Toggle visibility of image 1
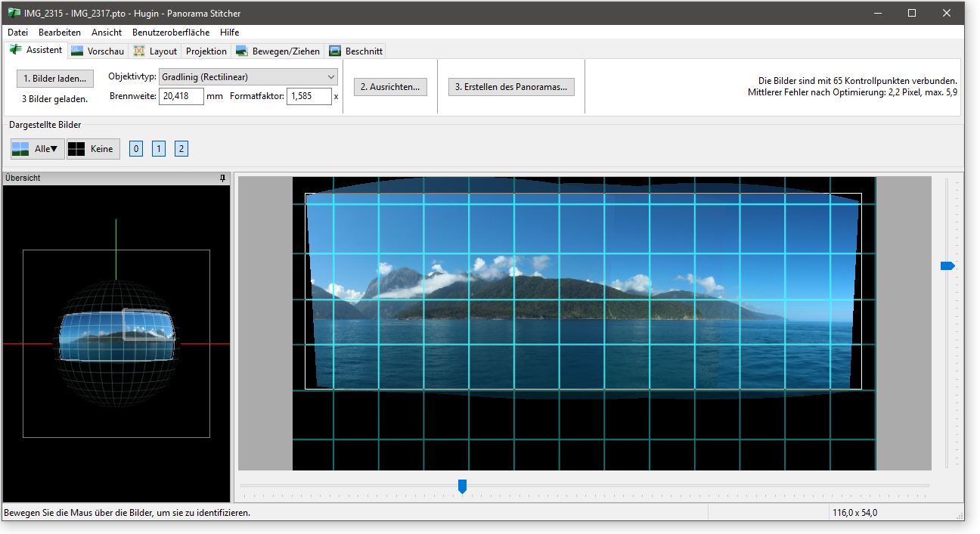980x534 pixels. pos(159,149)
